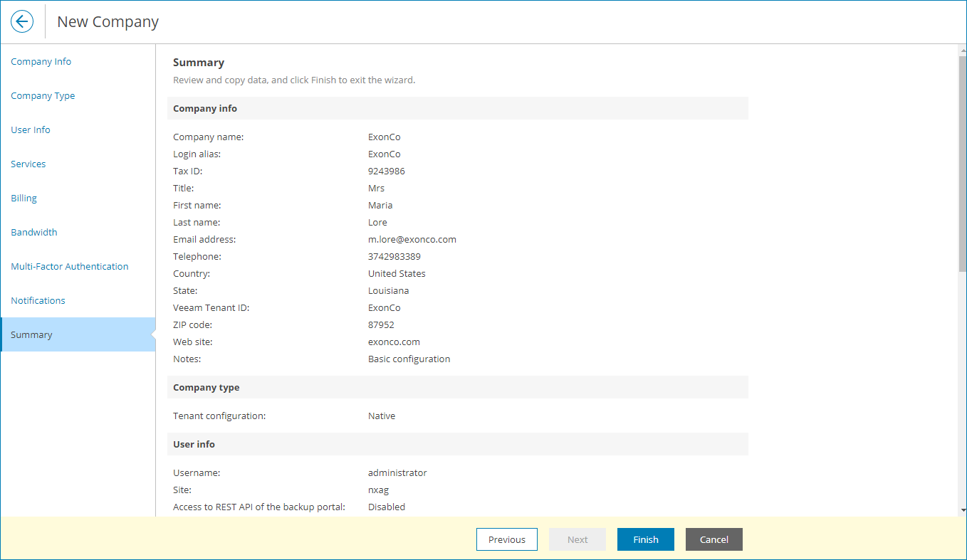Click Finish to exit the wizard
967x560 pixels.
(646, 539)
